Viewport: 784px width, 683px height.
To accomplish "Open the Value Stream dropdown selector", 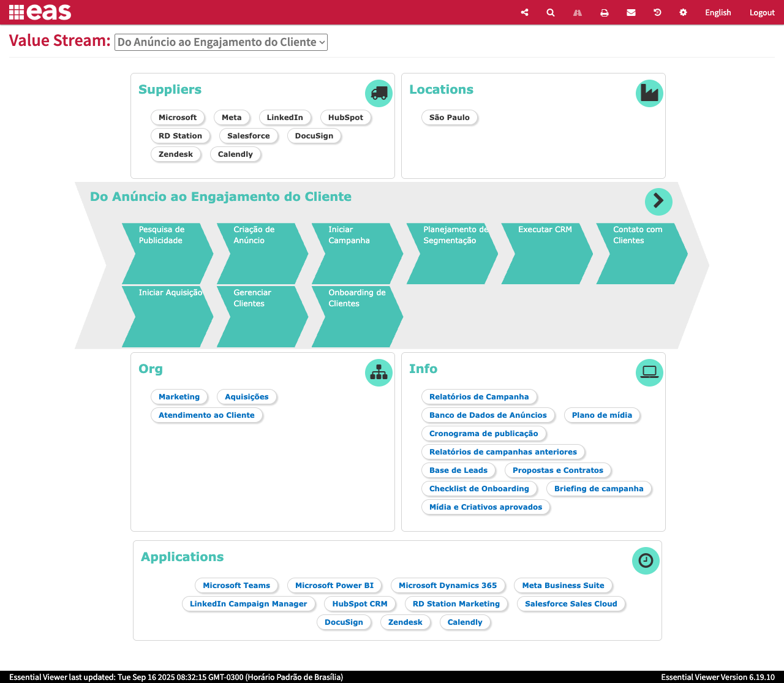I will (221, 42).
